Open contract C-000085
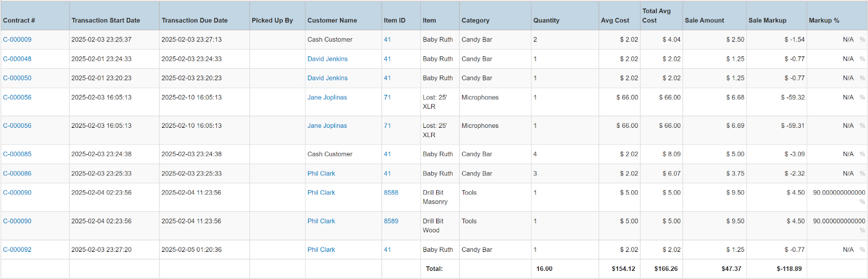 (x=17, y=154)
